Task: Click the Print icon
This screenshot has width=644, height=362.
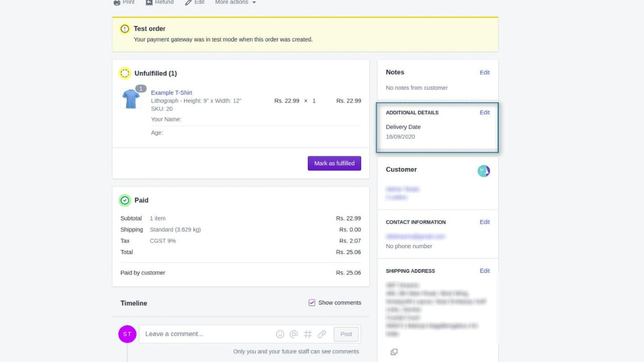Action: point(116,3)
